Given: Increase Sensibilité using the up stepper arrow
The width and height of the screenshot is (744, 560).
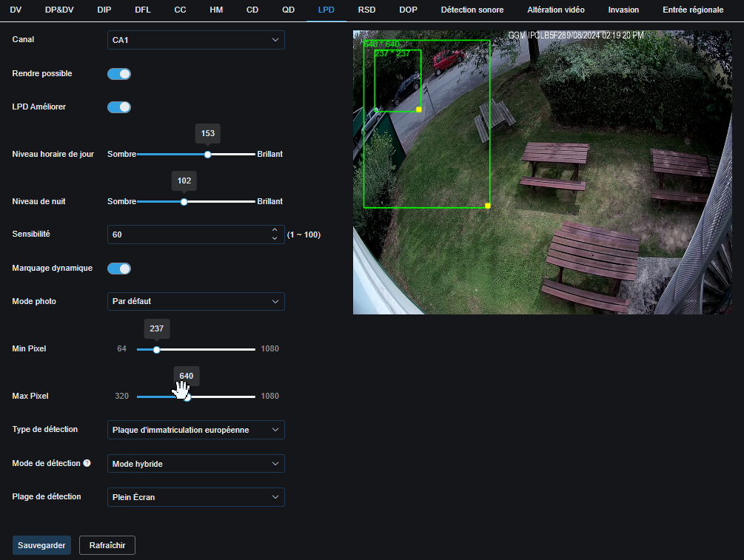Looking at the screenshot, I should tap(274, 230).
